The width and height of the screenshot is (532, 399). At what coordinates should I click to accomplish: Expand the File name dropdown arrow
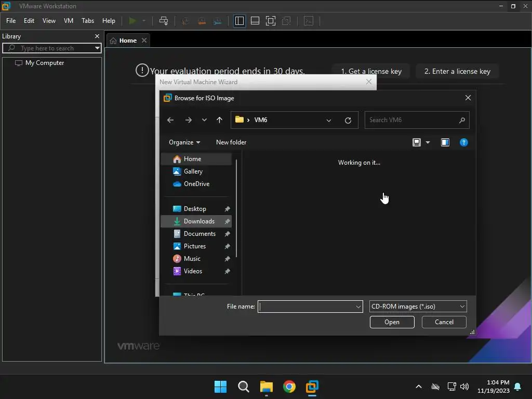(358, 307)
